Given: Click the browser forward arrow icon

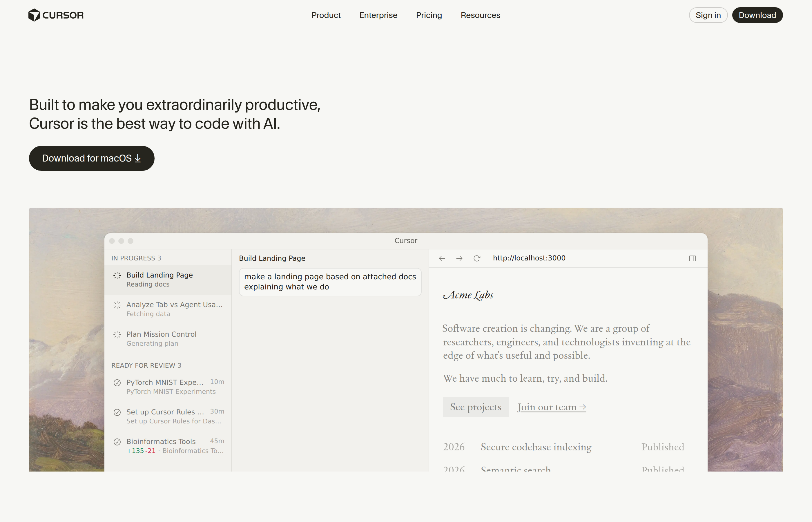Looking at the screenshot, I should pyautogui.click(x=459, y=258).
